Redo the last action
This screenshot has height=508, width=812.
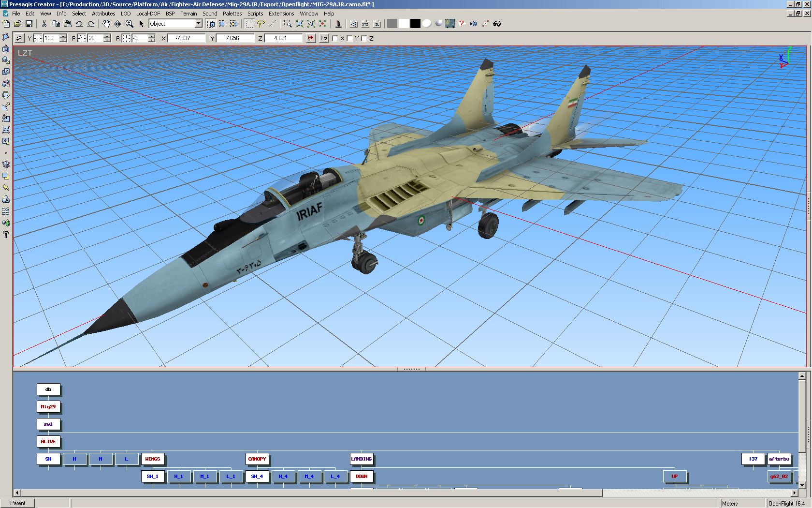[91, 24]
